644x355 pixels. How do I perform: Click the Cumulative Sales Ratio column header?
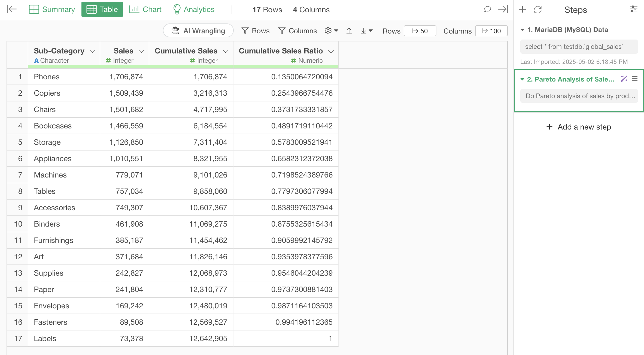pos(286,55)
